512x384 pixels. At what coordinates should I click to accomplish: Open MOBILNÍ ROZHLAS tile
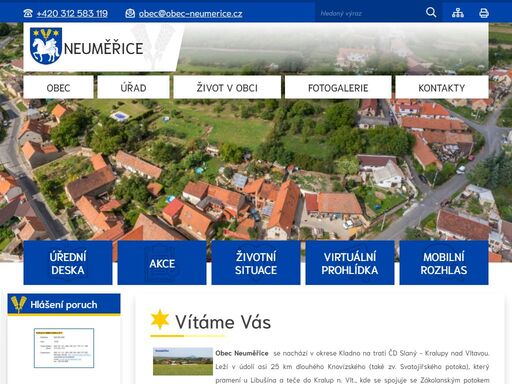(x=444, y=263)
